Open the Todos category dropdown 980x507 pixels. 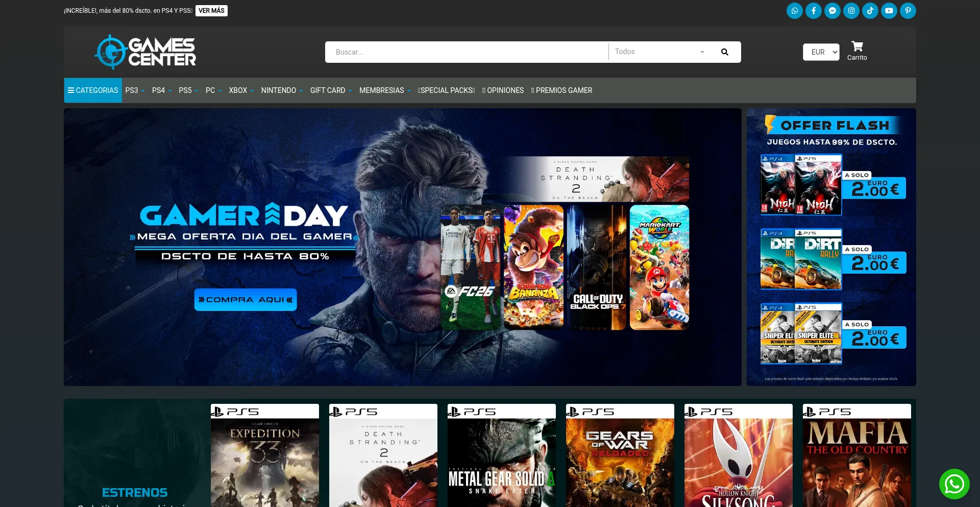(x=659, y=52)
